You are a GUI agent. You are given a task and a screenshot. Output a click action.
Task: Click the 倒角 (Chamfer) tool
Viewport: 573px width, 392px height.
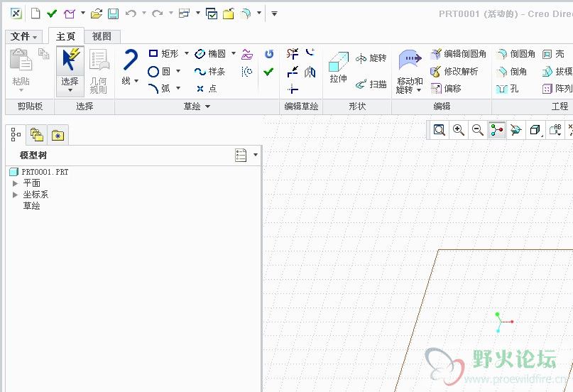(512, 71)
